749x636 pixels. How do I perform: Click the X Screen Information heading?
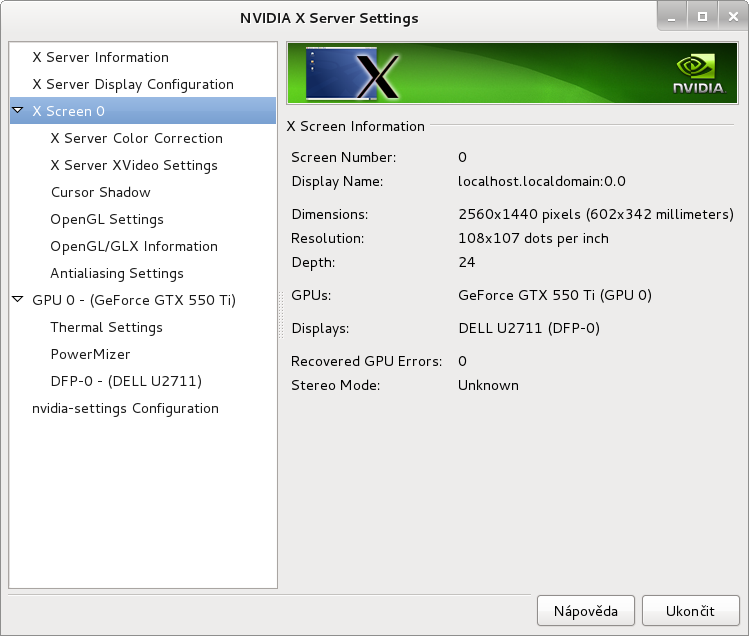355,126
